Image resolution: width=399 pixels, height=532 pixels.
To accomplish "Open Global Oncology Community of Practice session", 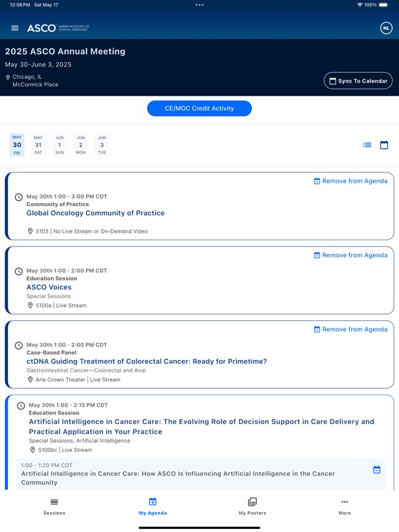I will coord(96,213).
